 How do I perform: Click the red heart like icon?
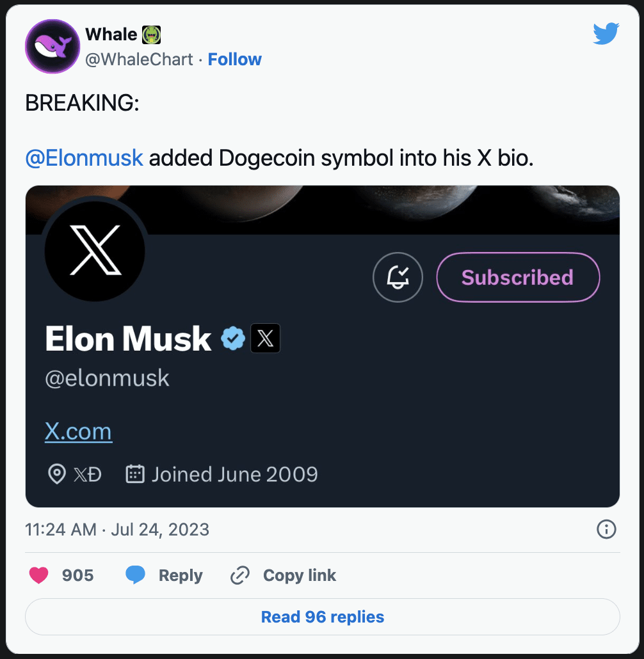tap(38, 575)
